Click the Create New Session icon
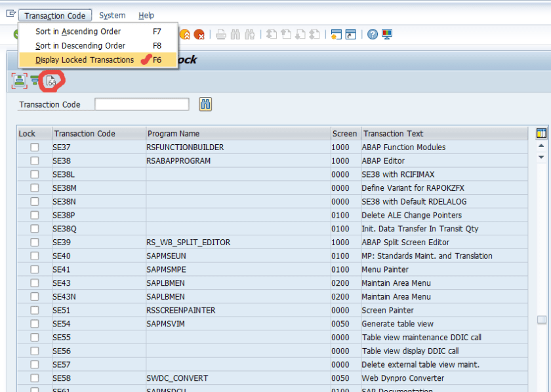Screen dimensions: 551x392 pyautogui.click(x=337, y=35)
